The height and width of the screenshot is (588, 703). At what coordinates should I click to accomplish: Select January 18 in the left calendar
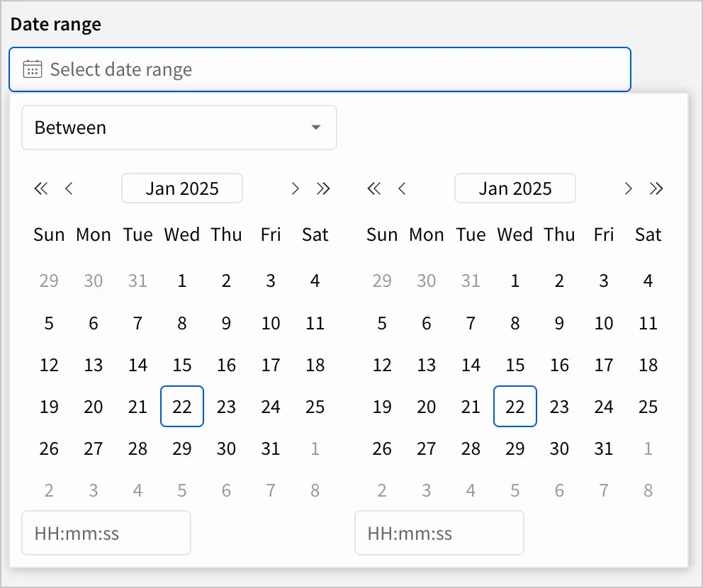(315, 365)
